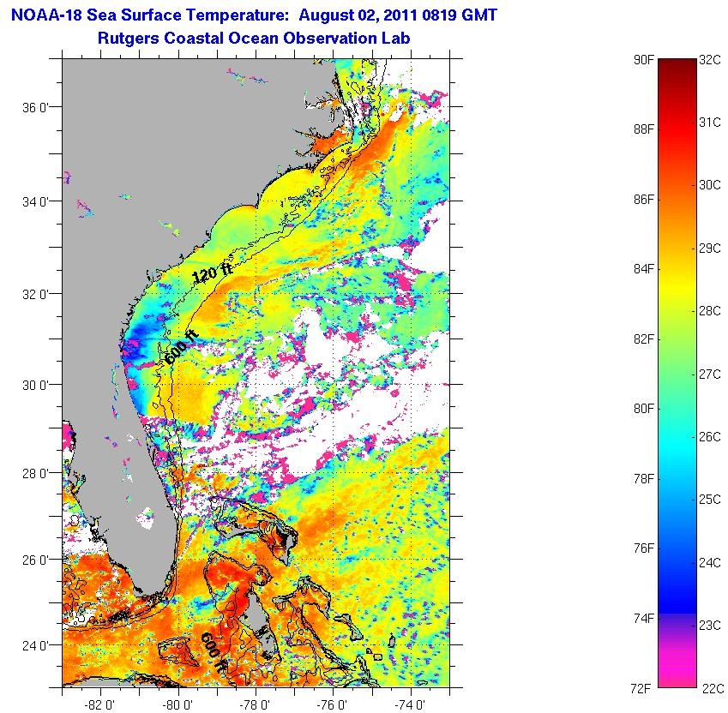
Task: Click the -82 0' longitude label
Action: point(99,705)
